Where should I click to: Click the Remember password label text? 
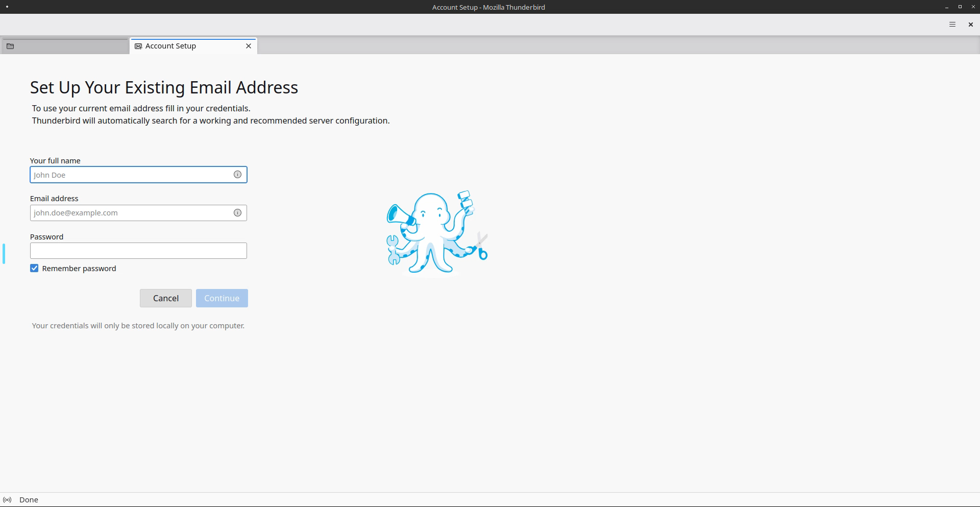point(79,269)
